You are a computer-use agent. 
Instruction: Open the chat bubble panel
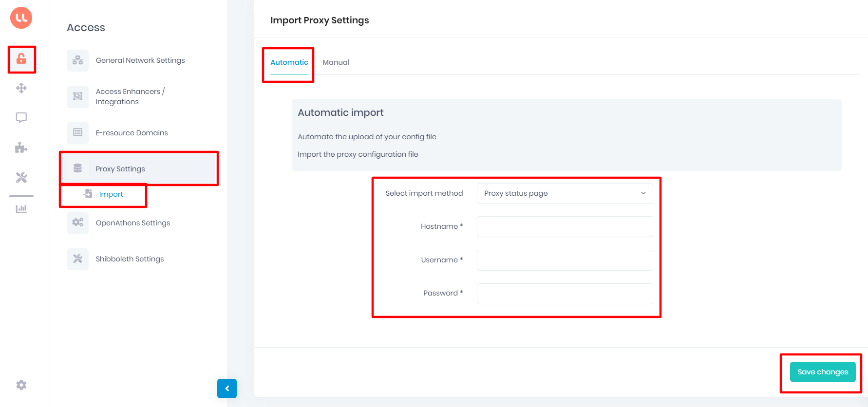[x=21, y=117]
